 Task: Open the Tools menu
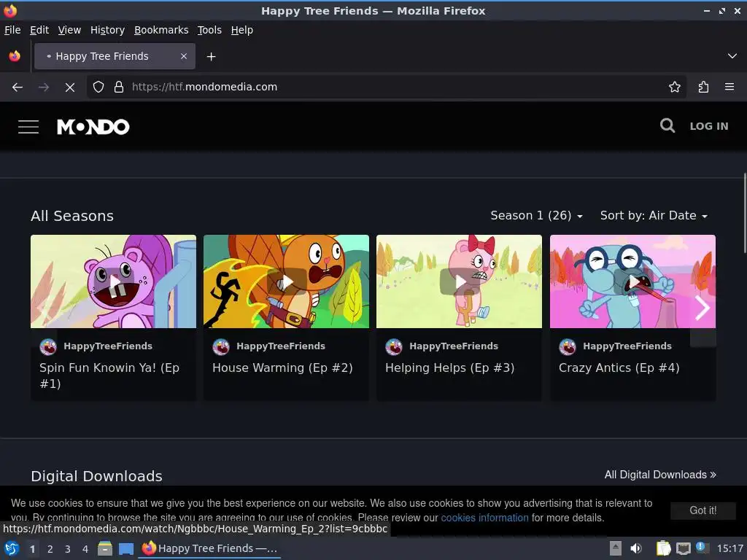click(209, 30)
